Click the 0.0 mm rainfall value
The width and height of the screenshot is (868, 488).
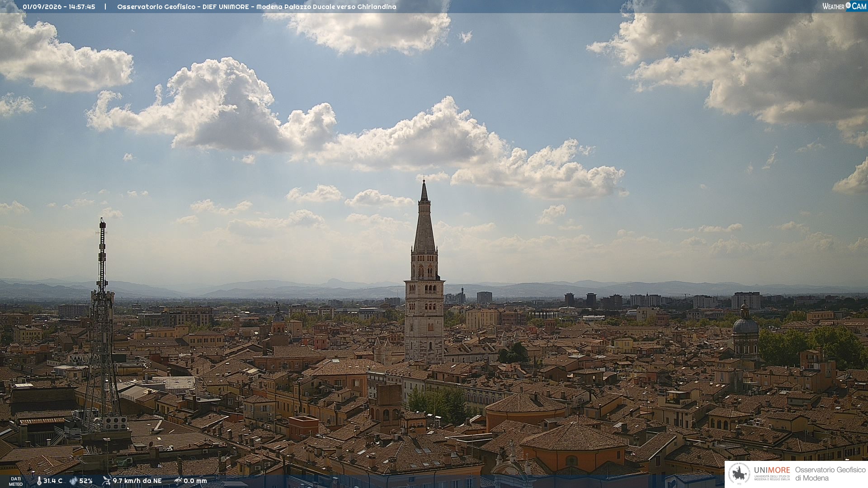click(195, 481)
